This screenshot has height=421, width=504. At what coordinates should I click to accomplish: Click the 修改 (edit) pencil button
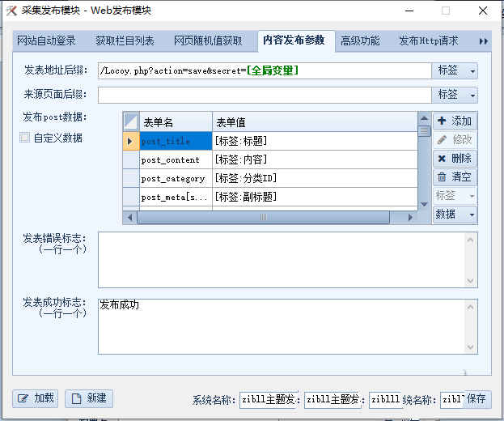(x=455, y=139)
